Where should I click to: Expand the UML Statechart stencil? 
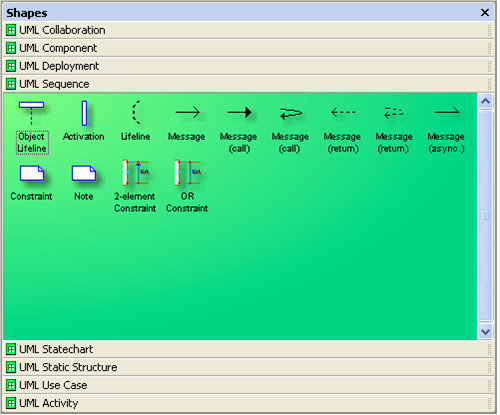(x=249, y=349)
